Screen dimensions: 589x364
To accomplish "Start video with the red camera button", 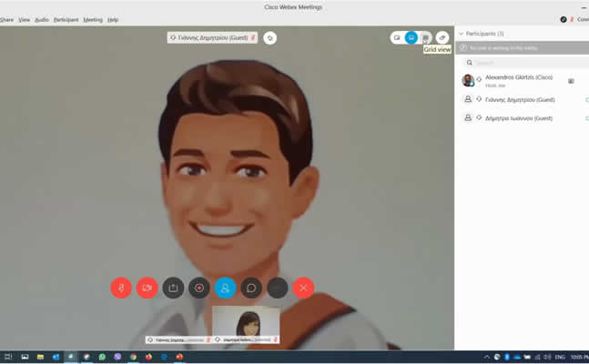I will point(147,288).
